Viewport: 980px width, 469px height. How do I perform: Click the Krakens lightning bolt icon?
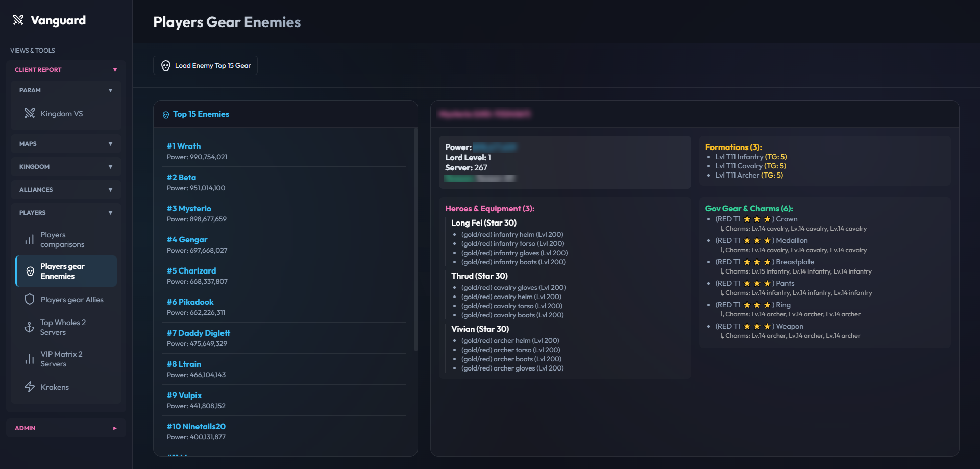pyautogui.click(x=30, y=387)
